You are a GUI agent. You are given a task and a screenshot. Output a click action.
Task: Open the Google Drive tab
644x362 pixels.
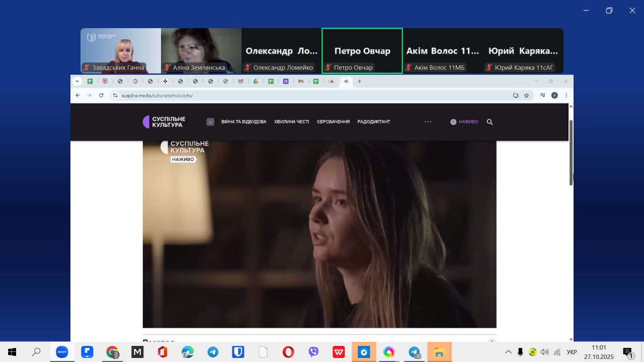pos(256,81)
